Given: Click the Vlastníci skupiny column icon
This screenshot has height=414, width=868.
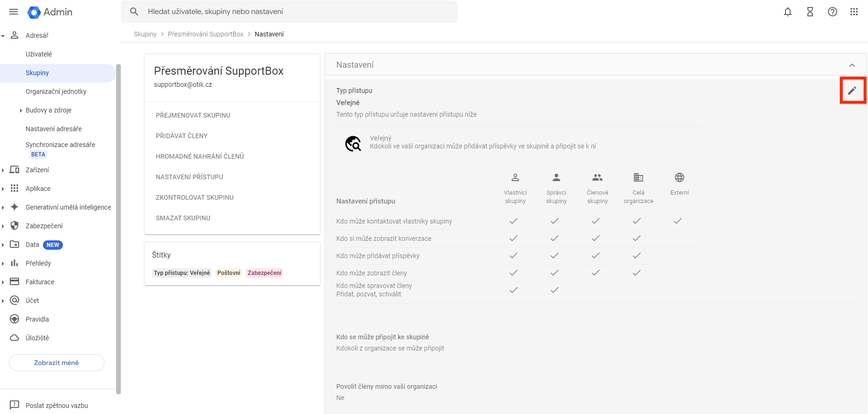Looking at the screenshot, I should [x=515, y=177].
